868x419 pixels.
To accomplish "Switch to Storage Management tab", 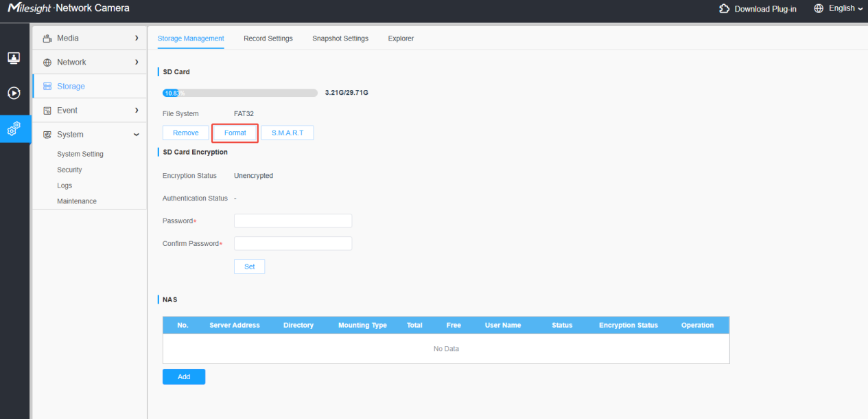I will (191, 38).
